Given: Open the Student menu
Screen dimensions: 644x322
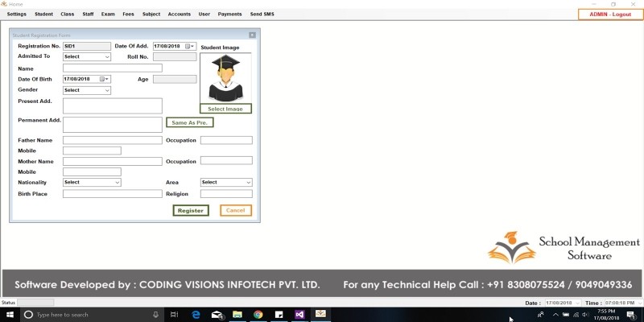Looking at the screenshot, I should point(43,14).
